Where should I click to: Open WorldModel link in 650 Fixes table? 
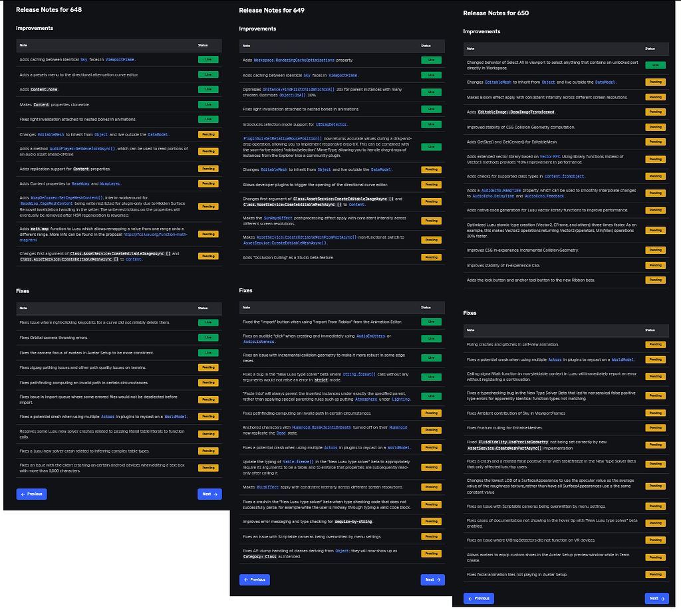[x=622, y=360]
